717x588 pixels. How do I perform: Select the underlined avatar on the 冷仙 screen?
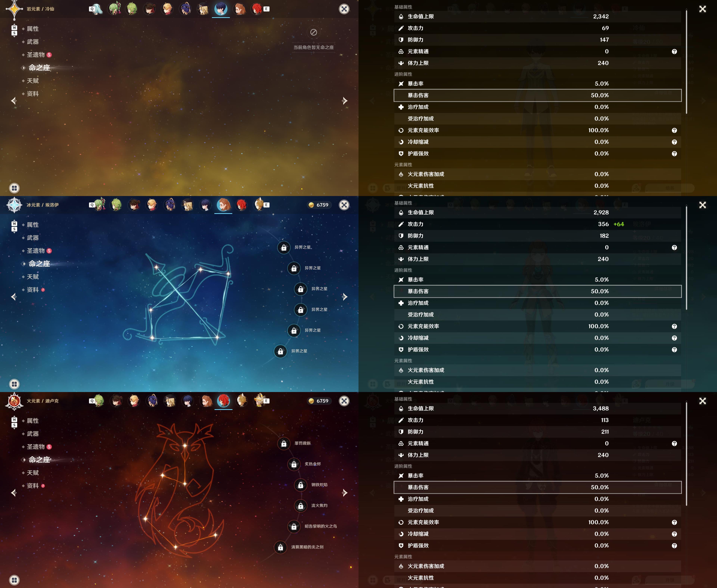click(221, 9)
